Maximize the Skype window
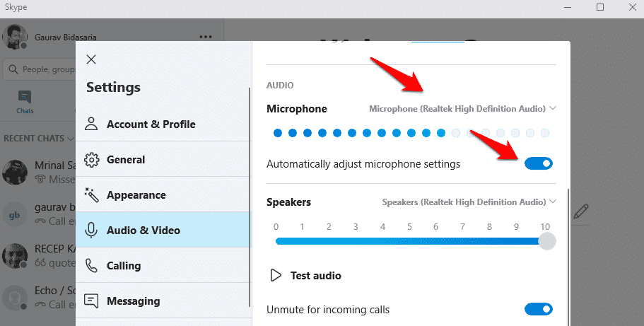Image resolution: width=644 pixels, height=326 pixels. [600, 7]
